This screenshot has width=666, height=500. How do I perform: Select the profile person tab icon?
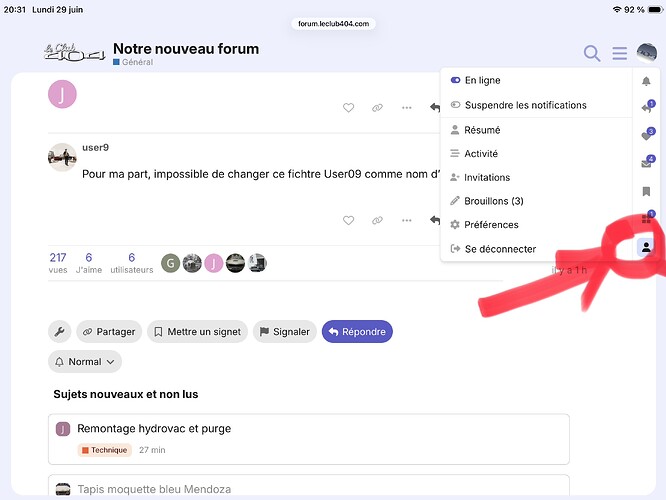coord(646,247)
